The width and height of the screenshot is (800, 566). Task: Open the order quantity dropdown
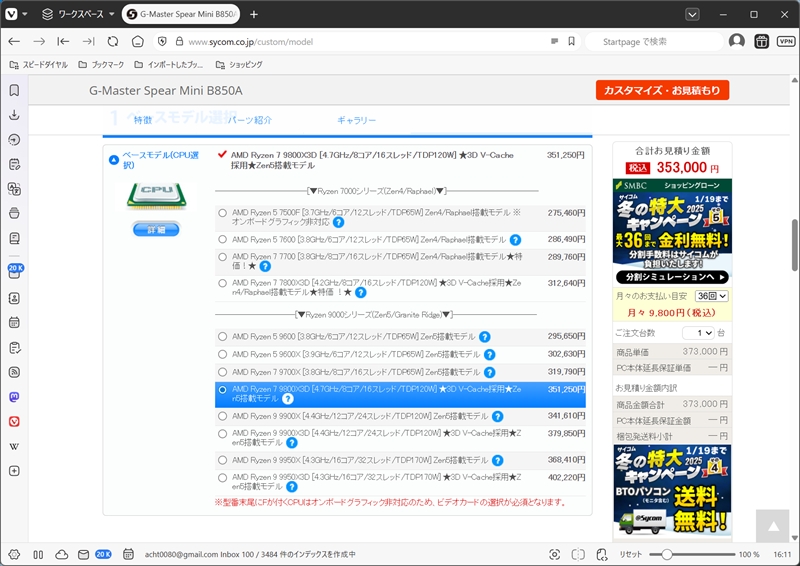tap(697, 332)
